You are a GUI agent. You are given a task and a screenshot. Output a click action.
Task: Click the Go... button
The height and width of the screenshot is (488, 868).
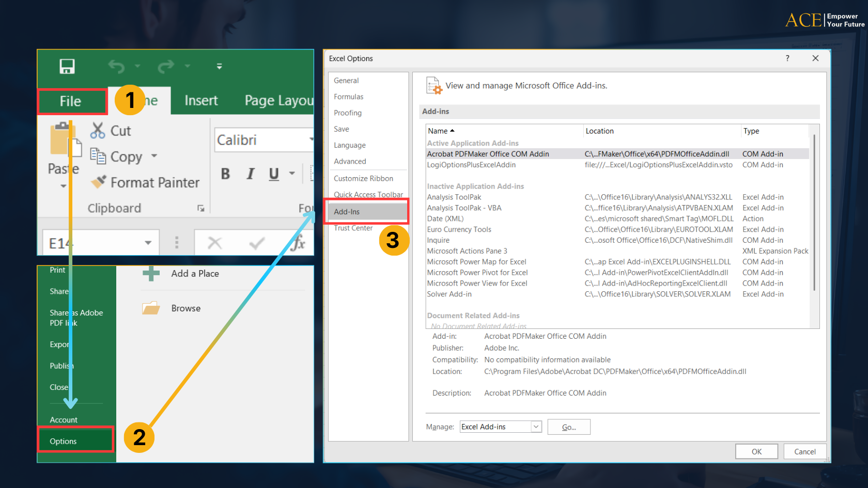click(x=568, y=427)
